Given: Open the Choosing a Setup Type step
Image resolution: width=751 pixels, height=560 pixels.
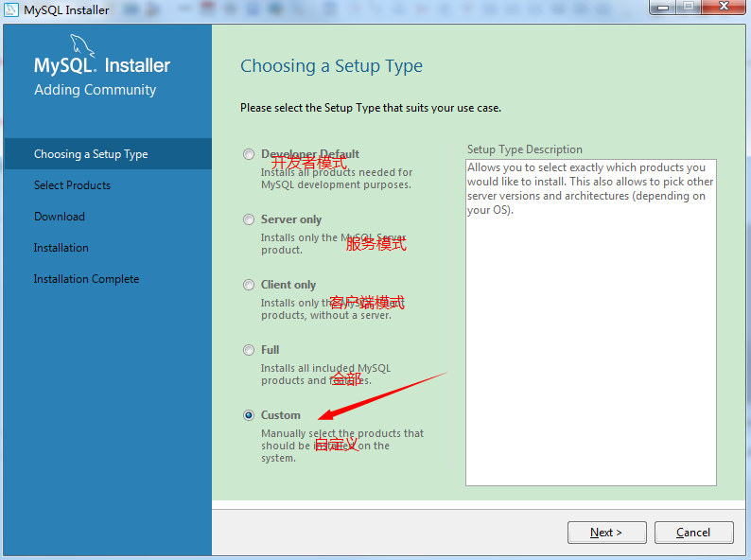Looking at the screenshot, I should pyautogui.click(x=108, y=154).
